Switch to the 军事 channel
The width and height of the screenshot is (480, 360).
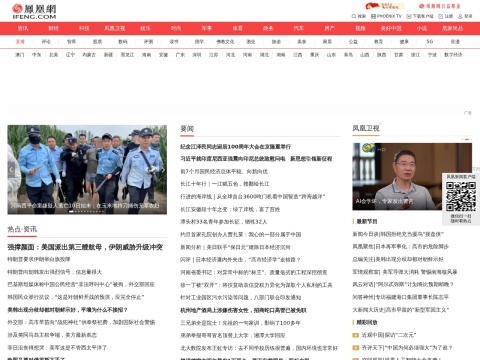tap(207, 28)
